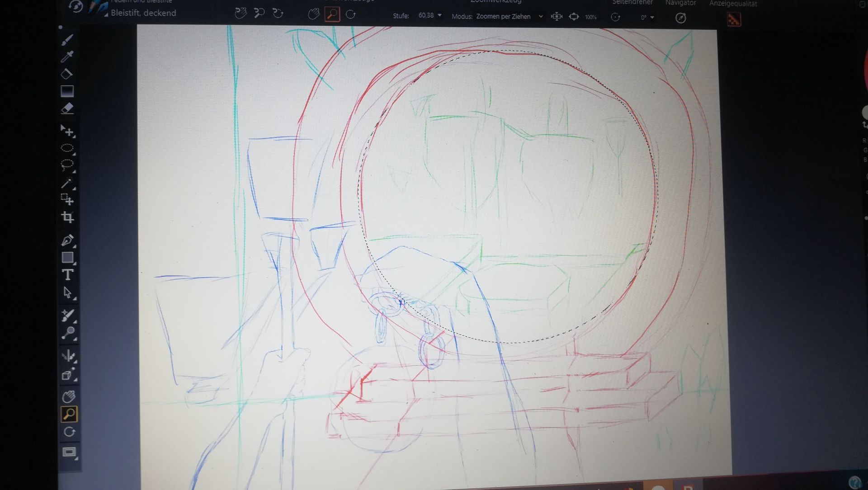The image size is (868, 490).
Task: Select the Layer Adjuster move tool
Action: pos(67,131)
